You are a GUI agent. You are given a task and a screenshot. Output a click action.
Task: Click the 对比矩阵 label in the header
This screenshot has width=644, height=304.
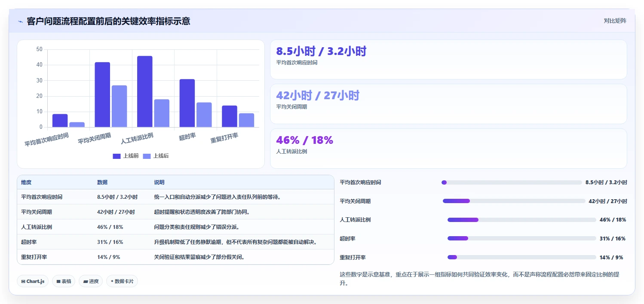coord(615,21)
